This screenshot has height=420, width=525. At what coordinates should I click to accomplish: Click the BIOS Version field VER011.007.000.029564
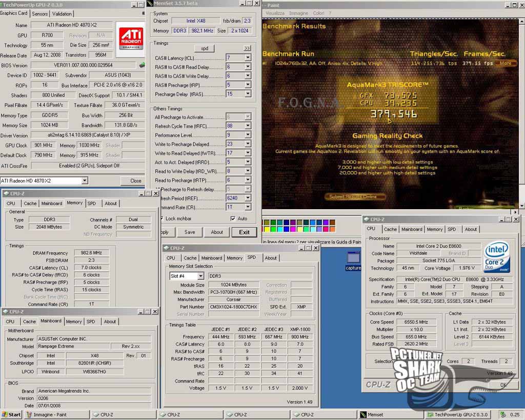83,65
